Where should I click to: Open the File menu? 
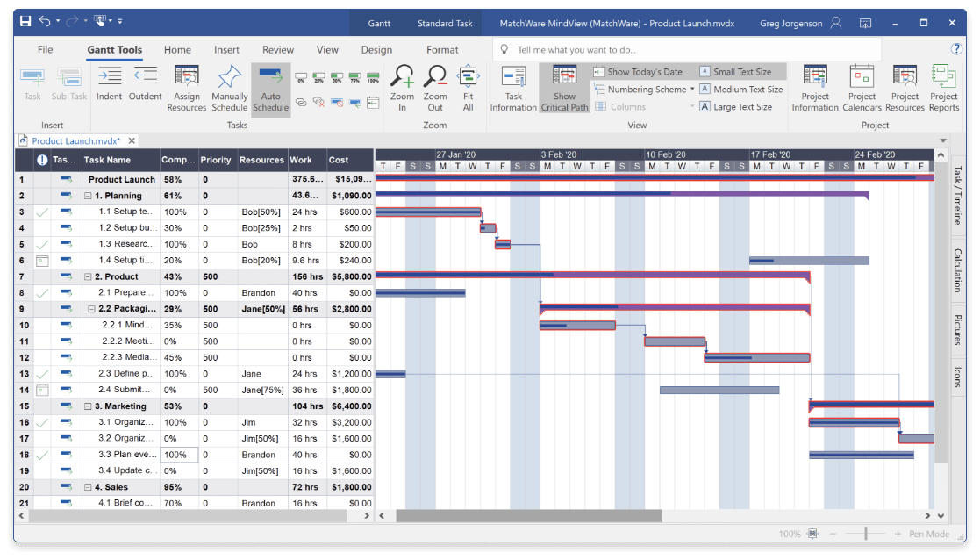pos(45,49)
